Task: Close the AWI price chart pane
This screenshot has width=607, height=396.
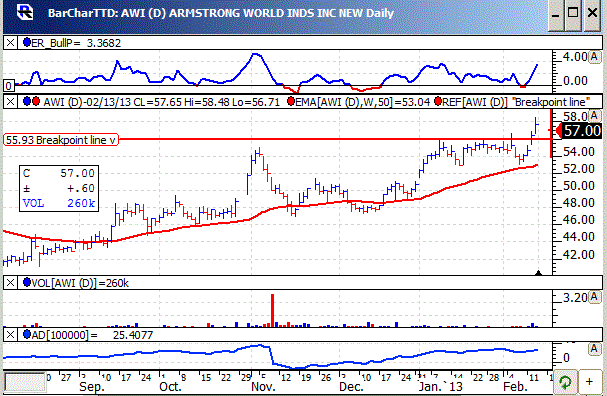Action: [x=10, y=102]
